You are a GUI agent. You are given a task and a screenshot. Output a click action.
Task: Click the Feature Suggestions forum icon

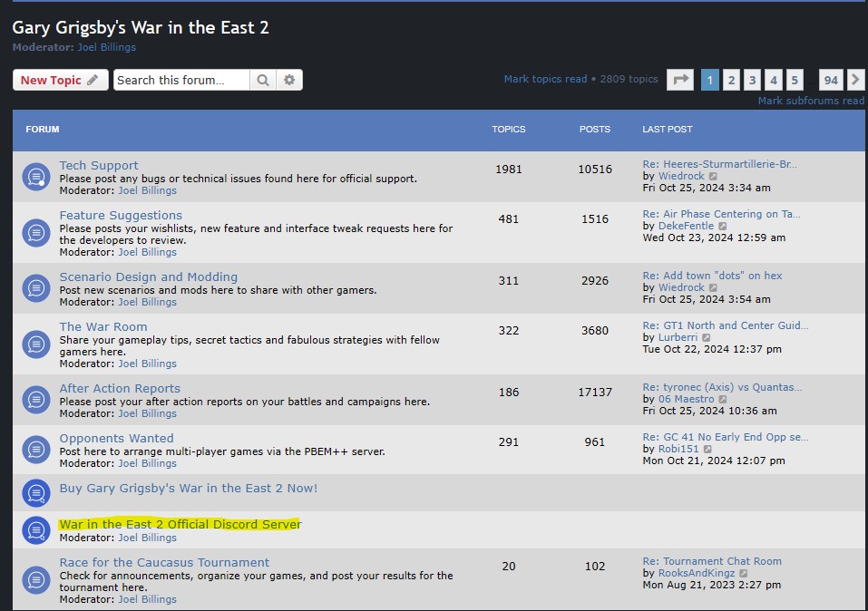point(36,233)
